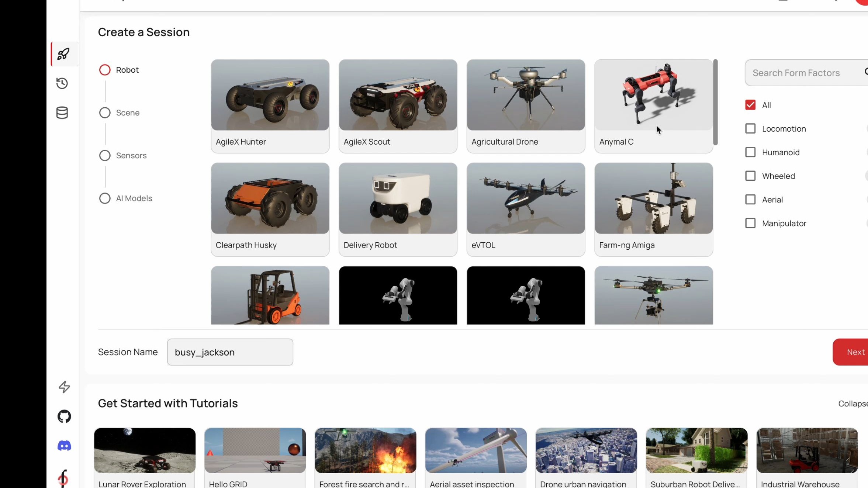
Task: Choose the Delivery Robot card
Action: point(398,210)
